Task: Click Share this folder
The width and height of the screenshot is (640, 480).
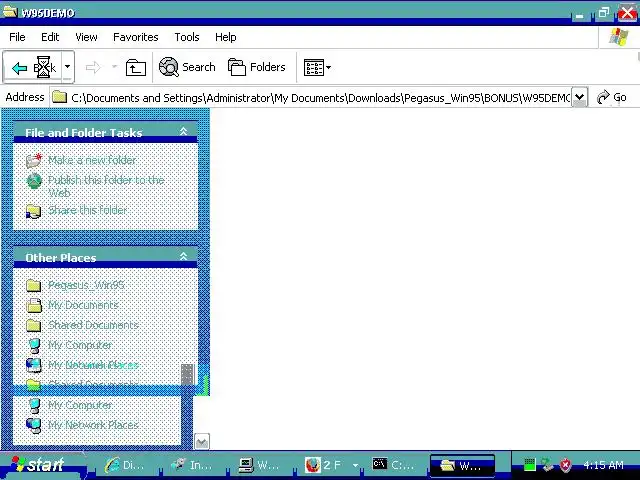Action: (88, 210)
